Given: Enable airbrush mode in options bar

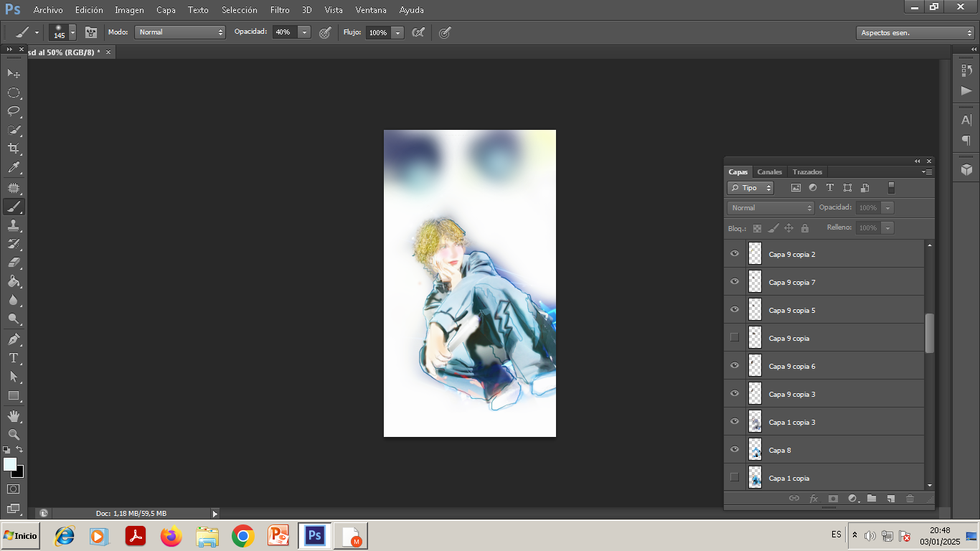Looking at the screenshot, I should 418,32.
